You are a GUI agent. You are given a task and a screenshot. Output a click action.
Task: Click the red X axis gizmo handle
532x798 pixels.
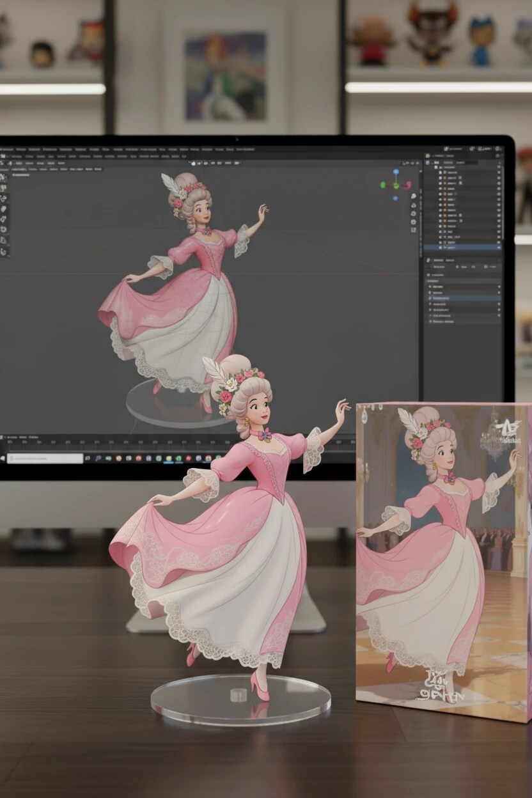(407, 185)
